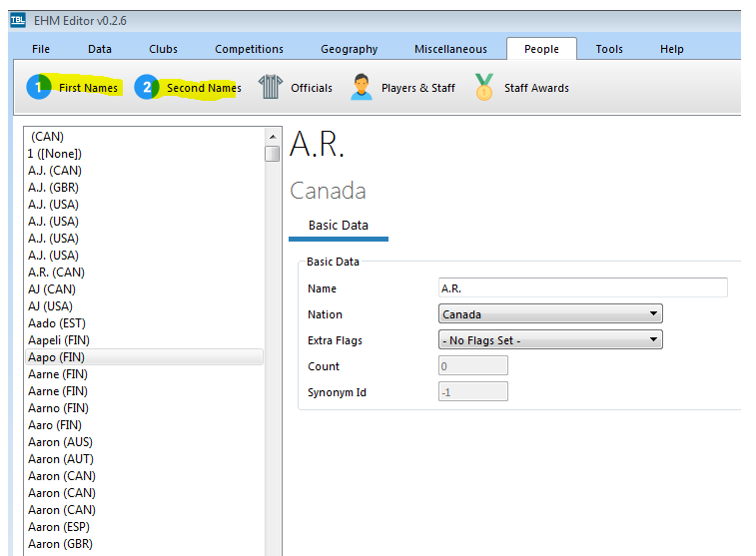Screen dimensions: 756x556
Task: Open the Nation dropdown showing Canada
Action: tap(550, 314)
